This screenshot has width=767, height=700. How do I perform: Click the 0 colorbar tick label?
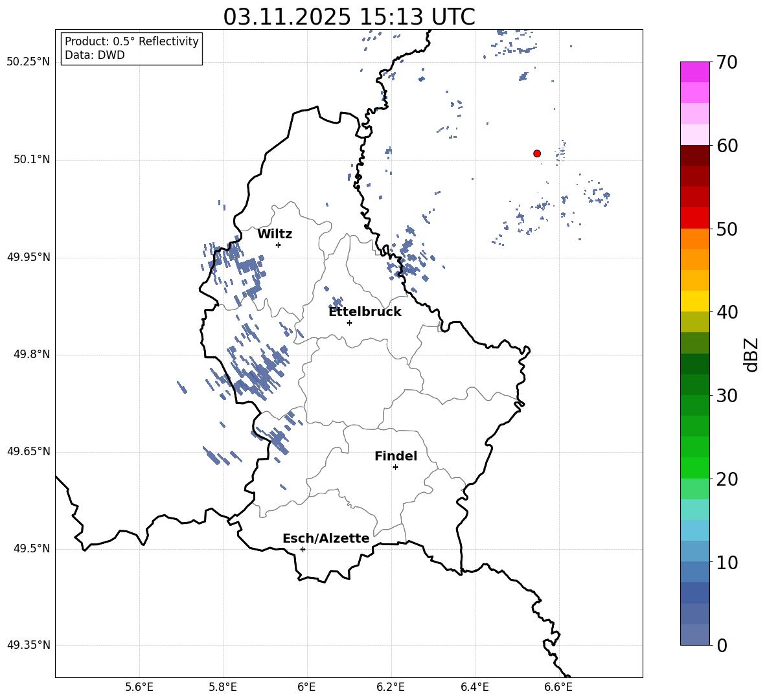(x=722, y=645)
